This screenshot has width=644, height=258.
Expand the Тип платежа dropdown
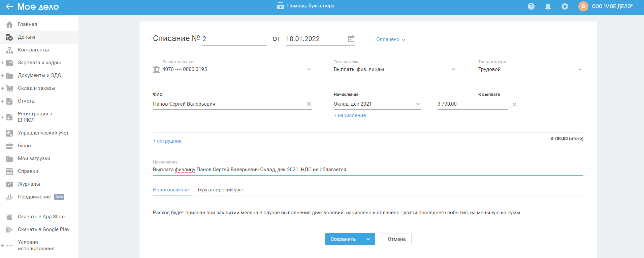(x=453, y=70)
